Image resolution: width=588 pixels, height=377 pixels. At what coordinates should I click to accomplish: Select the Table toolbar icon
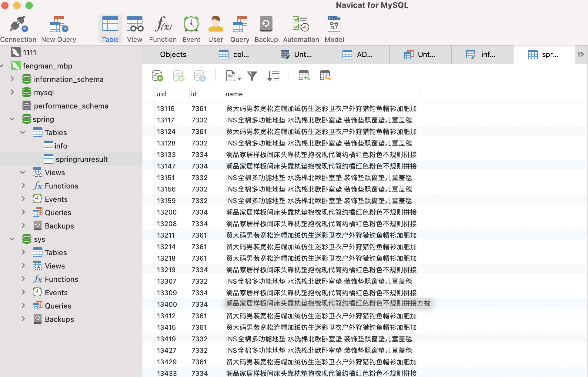coord(110,29)
